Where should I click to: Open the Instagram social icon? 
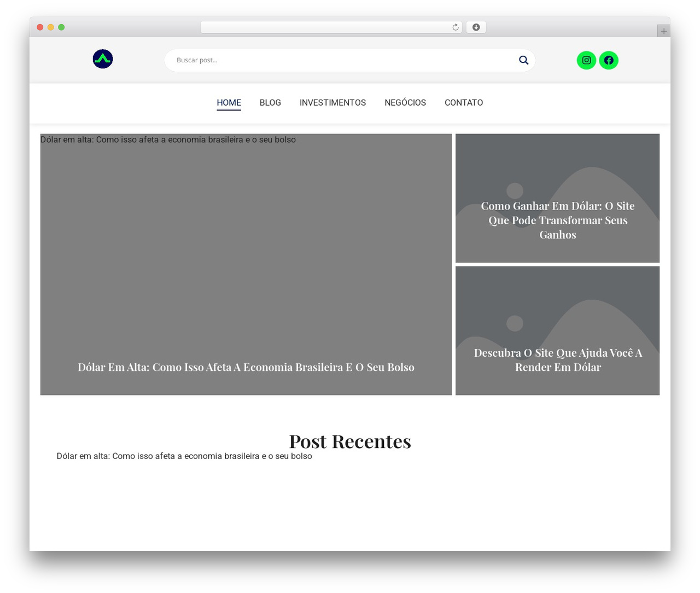[x=586, y=60]
